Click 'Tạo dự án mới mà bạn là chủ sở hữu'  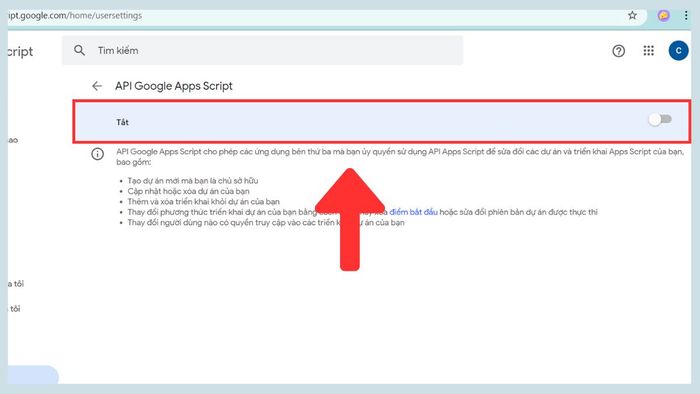(193, 181)
